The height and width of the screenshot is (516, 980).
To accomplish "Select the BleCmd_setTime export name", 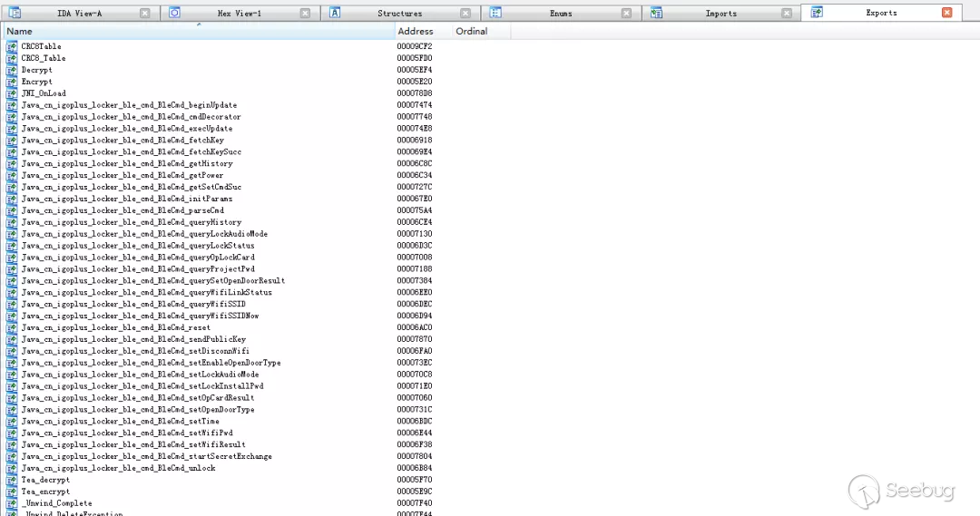I will [121, 421].
